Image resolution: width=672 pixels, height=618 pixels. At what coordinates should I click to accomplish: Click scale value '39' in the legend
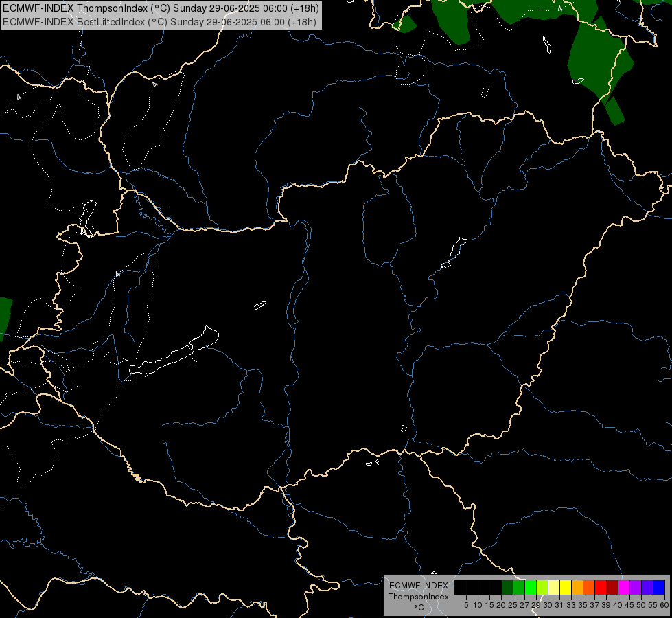pyautogui.click(x=607, y=605)
